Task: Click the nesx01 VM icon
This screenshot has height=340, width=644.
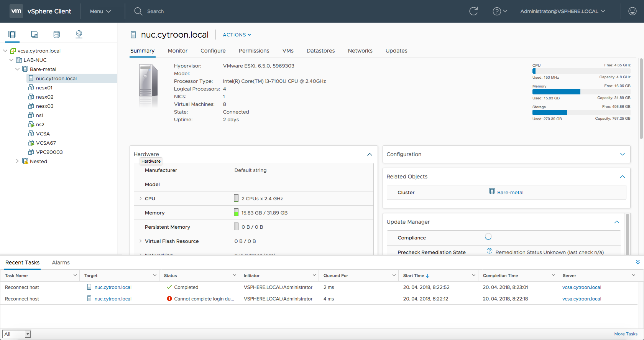Action: (x=31, y=87)
